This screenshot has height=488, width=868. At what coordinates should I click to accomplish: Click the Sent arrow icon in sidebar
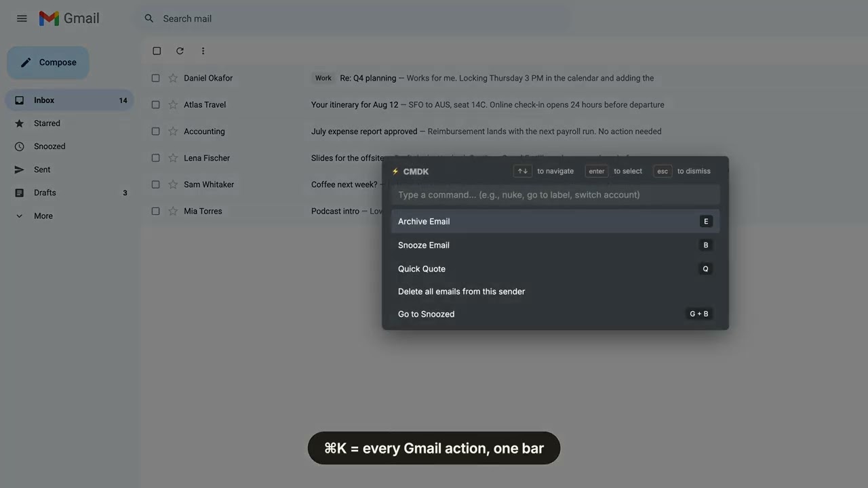[x=19, y=169]
